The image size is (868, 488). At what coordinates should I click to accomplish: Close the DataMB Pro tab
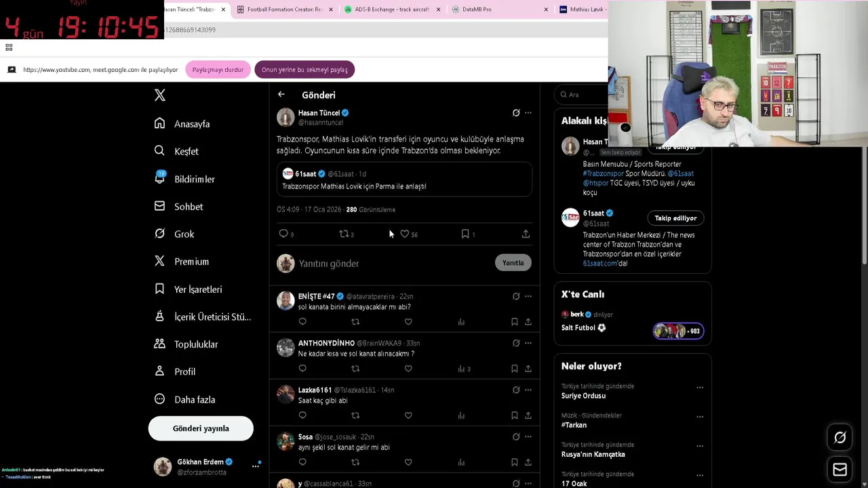tap(546, 9)
